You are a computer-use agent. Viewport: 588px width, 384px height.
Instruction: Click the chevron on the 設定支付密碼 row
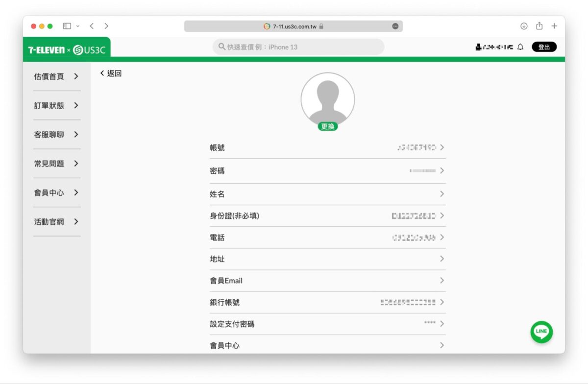(x=442, y=324)
